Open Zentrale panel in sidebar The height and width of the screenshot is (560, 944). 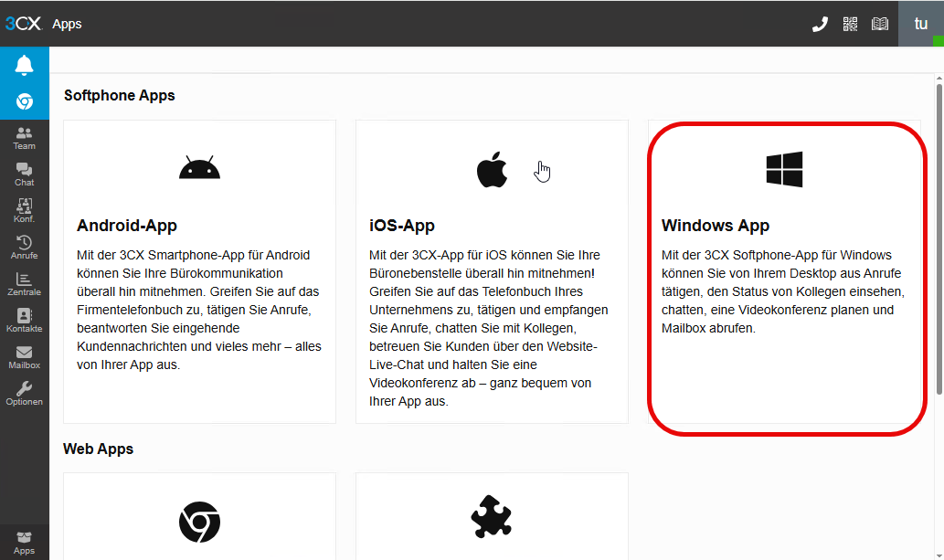24,284
